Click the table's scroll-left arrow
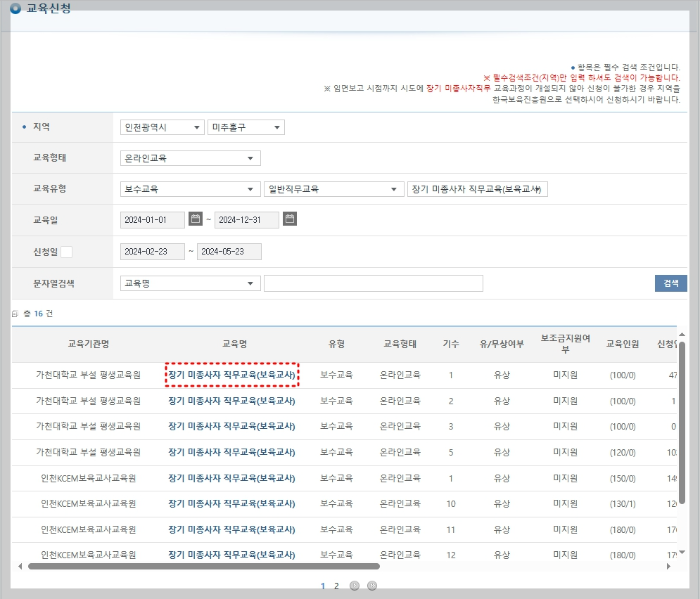The width and height of the screenshot is (700, 599). click(x=20, y=566)
